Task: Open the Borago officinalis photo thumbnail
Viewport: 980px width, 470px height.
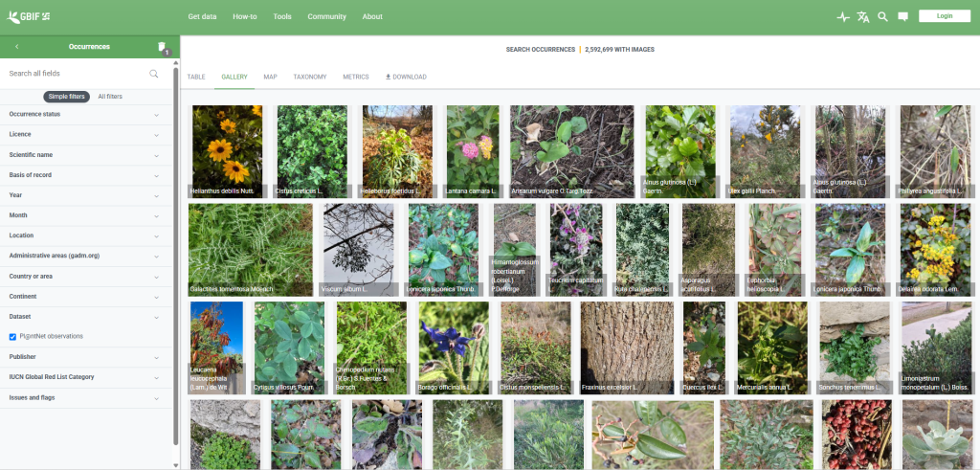Action: click(454, 348)
